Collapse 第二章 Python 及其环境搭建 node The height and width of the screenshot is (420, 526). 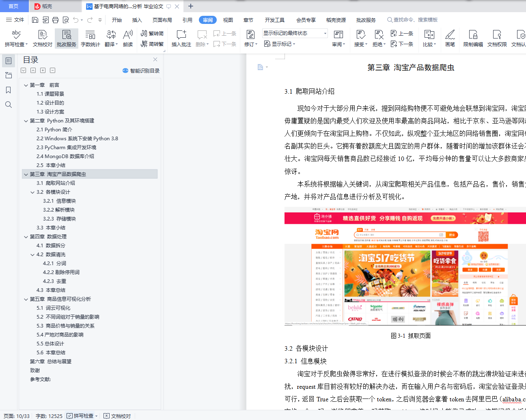click(26, 121)
